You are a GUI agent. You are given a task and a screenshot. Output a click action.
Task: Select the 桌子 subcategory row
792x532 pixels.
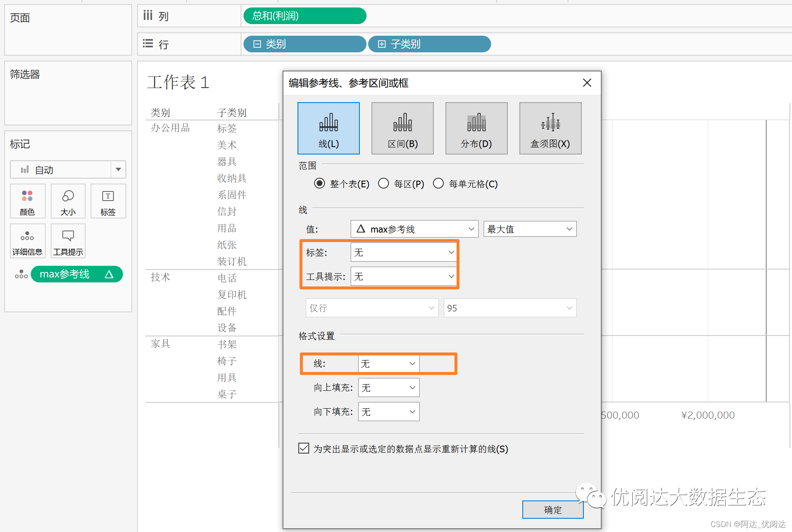tap(227, 394)
